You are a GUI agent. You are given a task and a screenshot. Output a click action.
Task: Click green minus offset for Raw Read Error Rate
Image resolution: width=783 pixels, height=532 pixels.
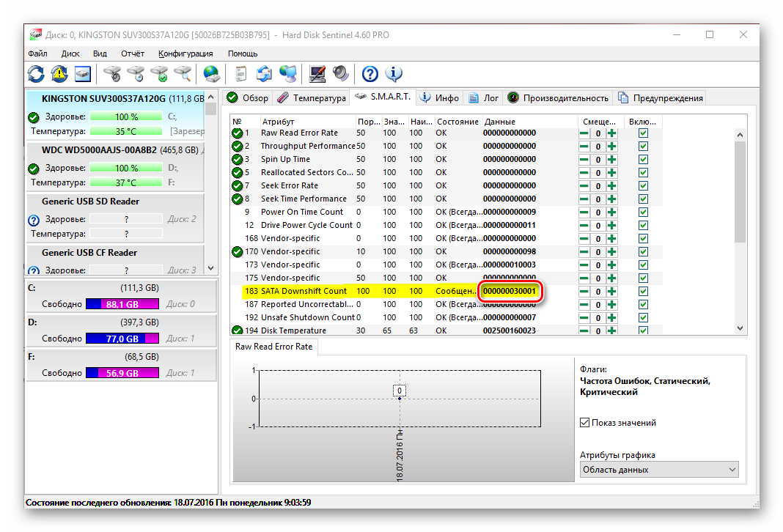(x=584, y=133)
